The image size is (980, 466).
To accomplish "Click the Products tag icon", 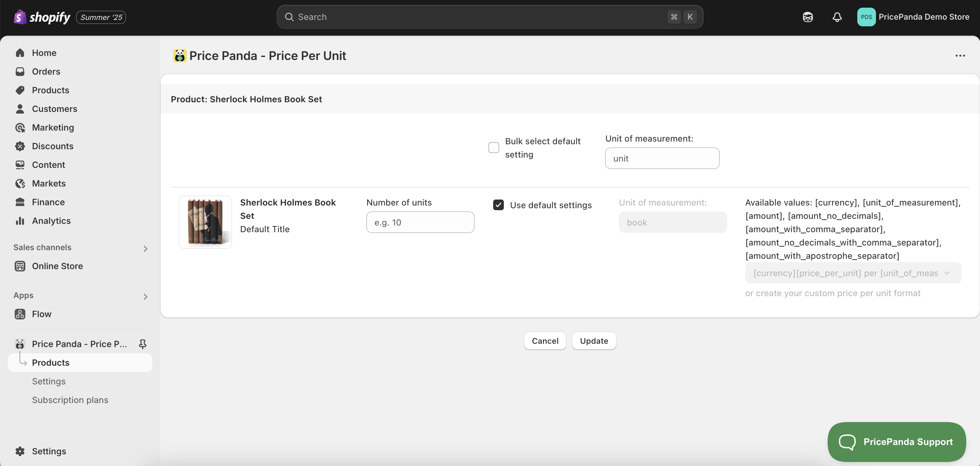I will [20, 90].
